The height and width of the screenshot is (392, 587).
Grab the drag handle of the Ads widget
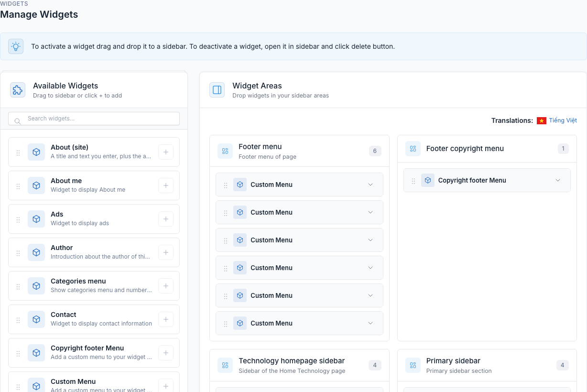tap(18, 220)
